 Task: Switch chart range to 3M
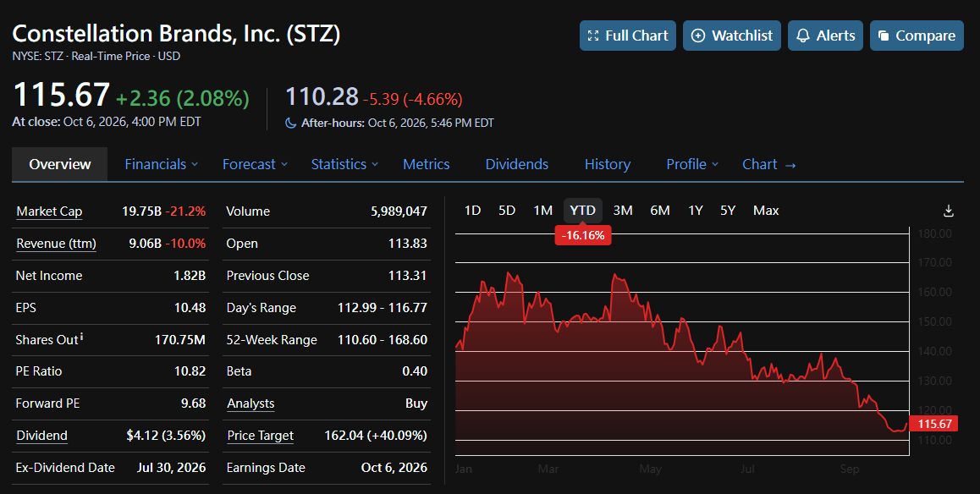pos(623,211)
